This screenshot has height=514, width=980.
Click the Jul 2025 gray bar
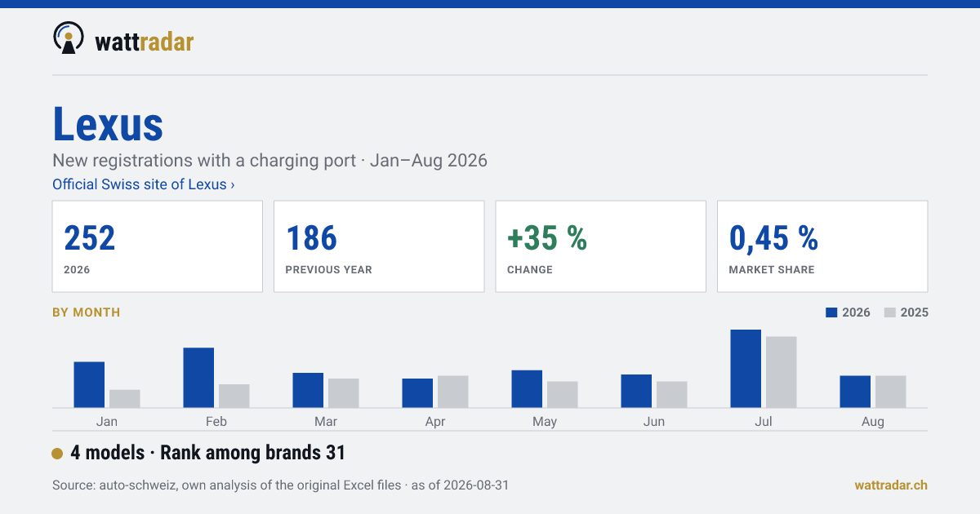click(x=782, y=372)
